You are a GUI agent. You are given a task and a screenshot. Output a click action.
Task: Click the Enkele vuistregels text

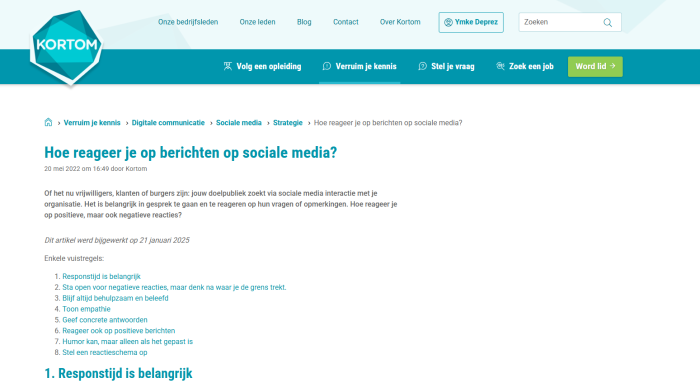74,259
